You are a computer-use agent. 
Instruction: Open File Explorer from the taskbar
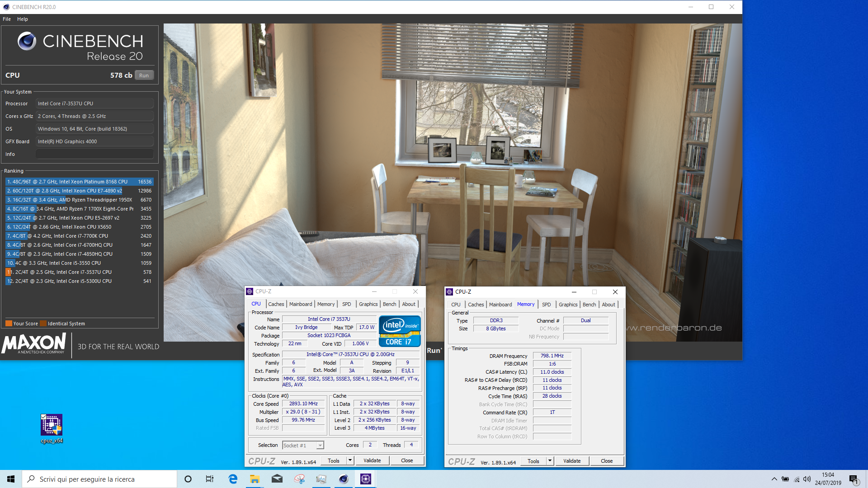pos(255,479)
